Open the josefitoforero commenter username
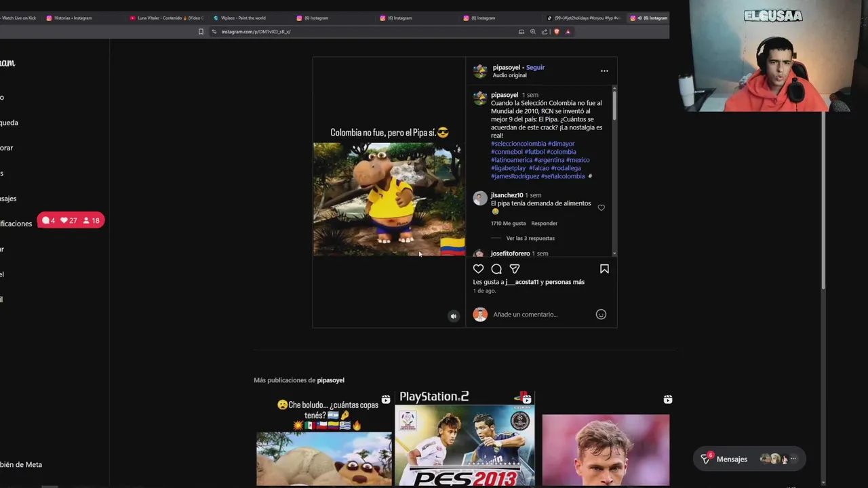Image resolution: width=868 pixels, height=488 pixels. pyautogui.click(x=511, y=253)
